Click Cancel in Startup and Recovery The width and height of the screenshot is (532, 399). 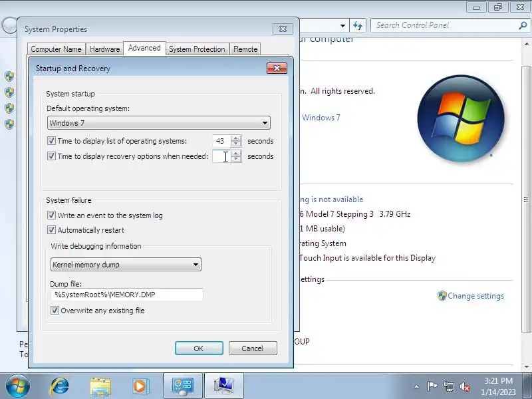[253, 348]
